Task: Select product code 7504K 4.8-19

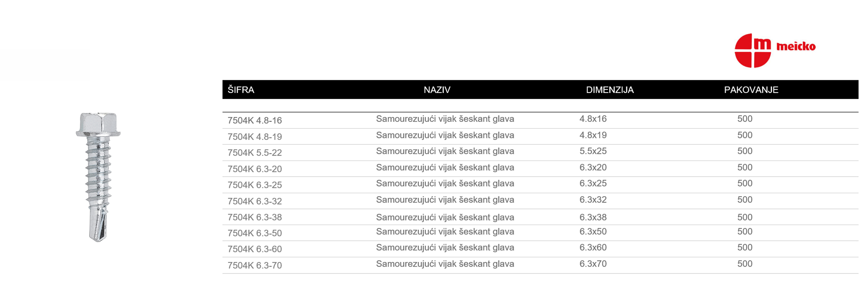Action: (x=255, y=137)
